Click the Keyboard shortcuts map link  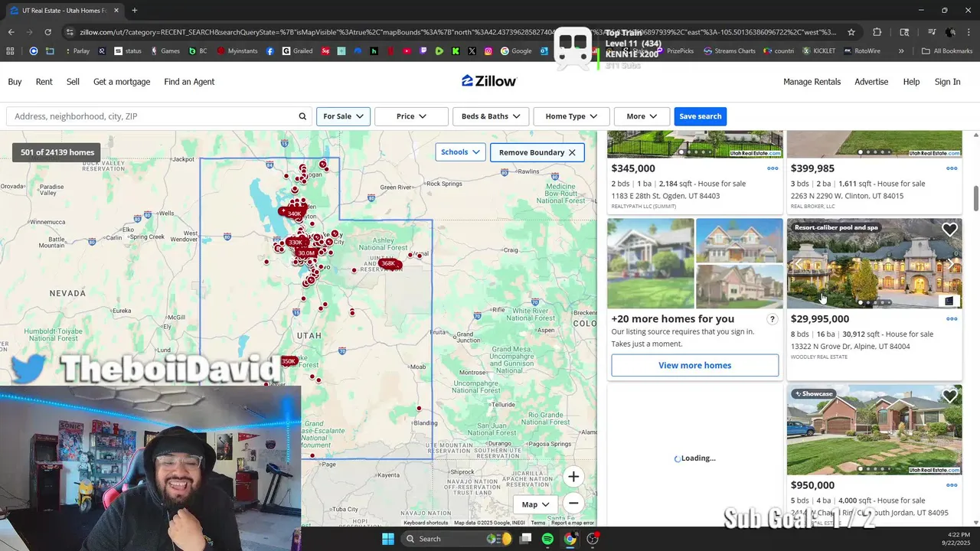pos(426,523)
